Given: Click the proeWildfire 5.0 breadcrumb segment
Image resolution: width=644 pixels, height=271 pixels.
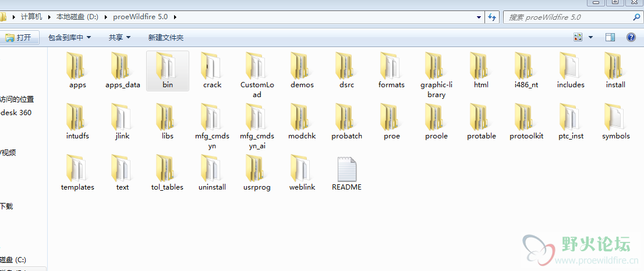Looking at the screenshot, I should (x=140, y=17).
